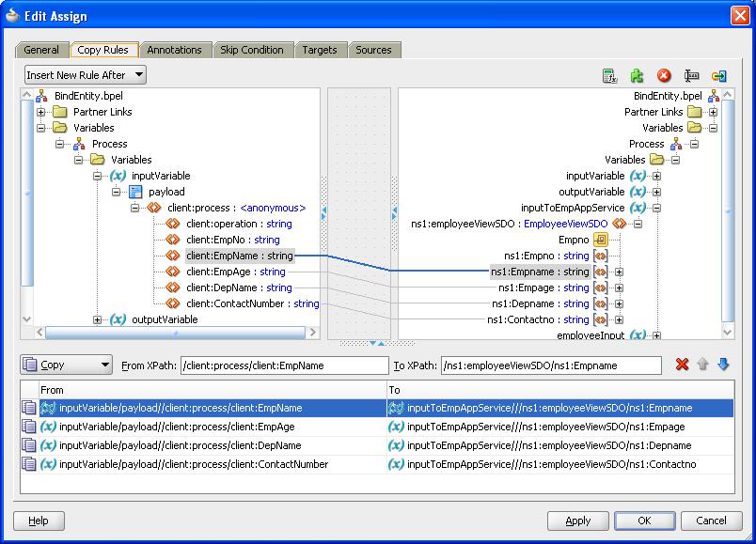Click the BindEntity.bpel process icon in left tree
This screenshot has height=544, width=756.
(41, 95)
